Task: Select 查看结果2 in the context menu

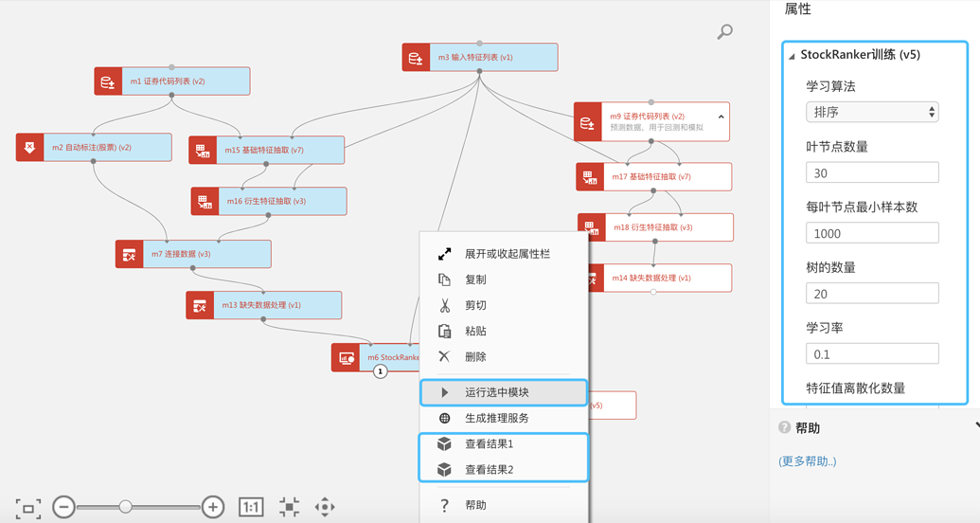Action: click(504, 469)
